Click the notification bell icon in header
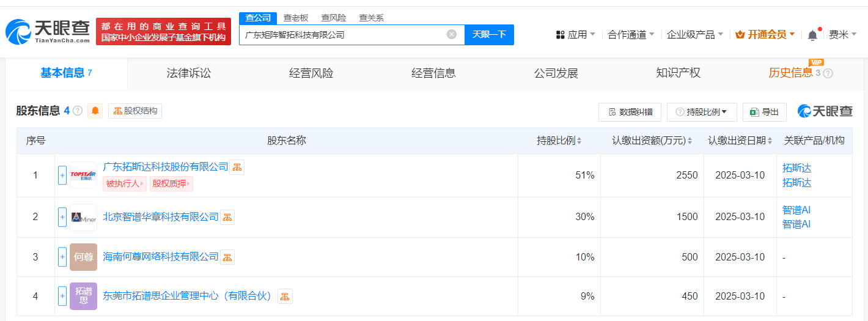Image resolution: width=868 pixels, height=321 pixels. pos(812,35)
